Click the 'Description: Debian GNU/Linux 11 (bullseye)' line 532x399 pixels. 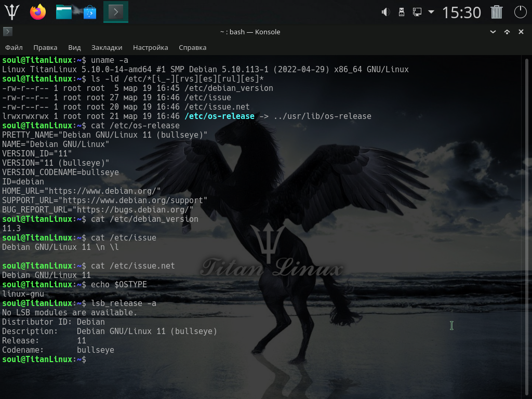click(110, 331)
